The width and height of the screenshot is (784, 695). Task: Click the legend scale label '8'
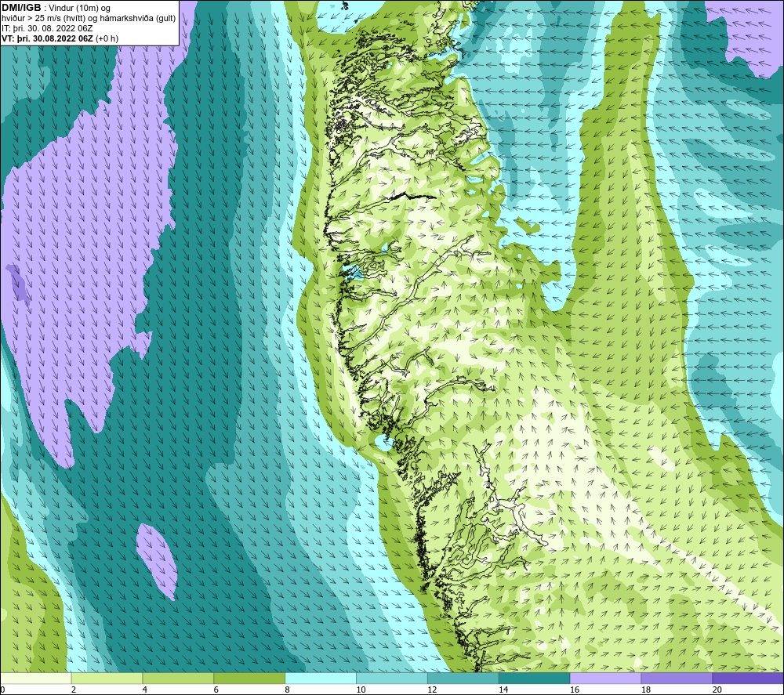(x=287, y=690)
